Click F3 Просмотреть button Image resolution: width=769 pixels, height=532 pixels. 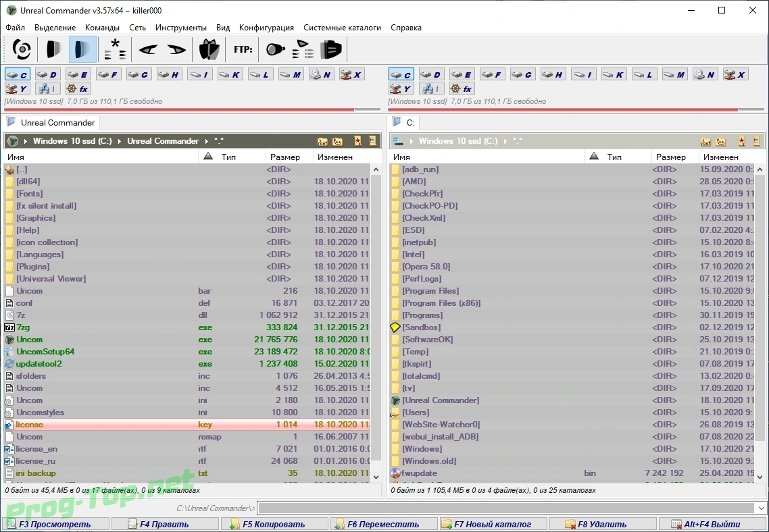coord(55,524)
